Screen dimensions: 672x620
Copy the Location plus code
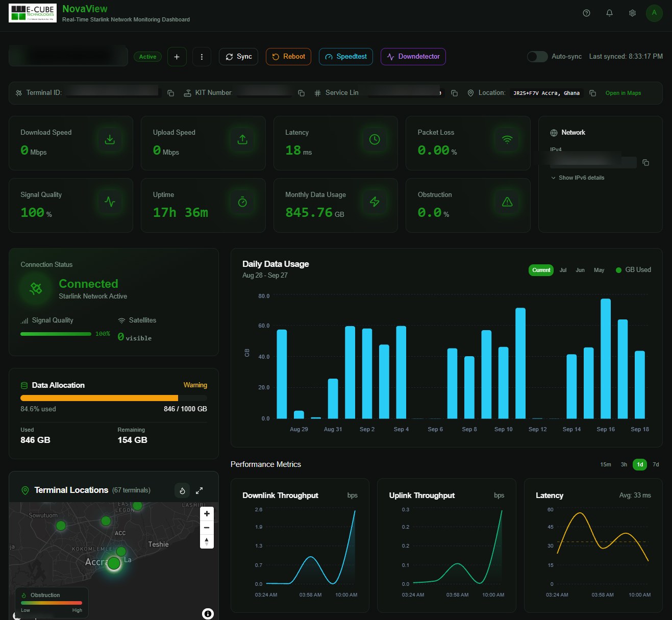point(592,93)
